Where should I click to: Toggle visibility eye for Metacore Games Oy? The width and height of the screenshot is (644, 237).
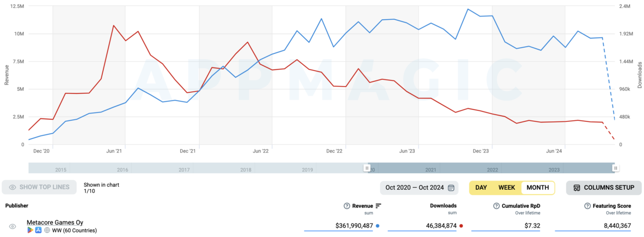click(x=12, y=227)
